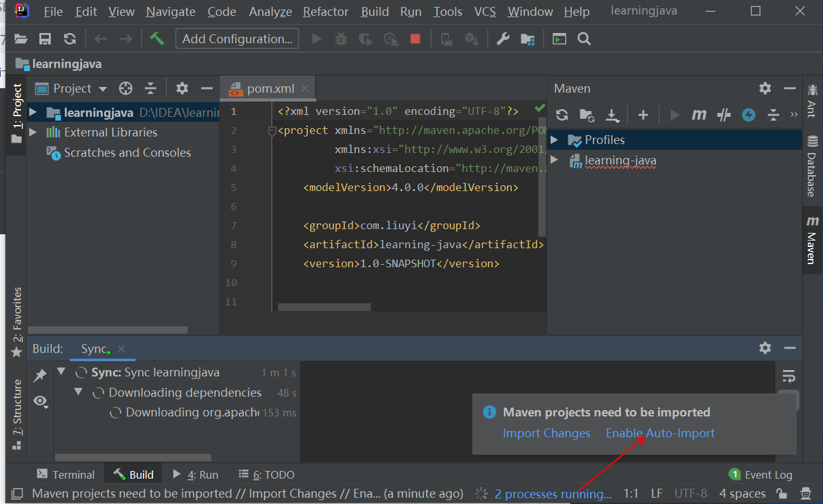Open the Database side tab
823x504 pixels.
[812, 165]
